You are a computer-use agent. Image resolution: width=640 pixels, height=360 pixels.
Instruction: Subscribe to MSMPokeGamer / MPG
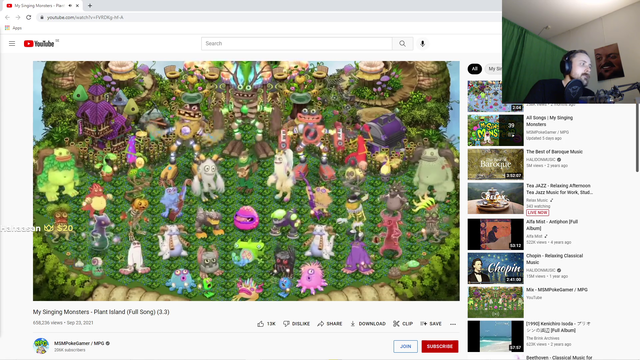pyautogui.click(x=440, y=346)
